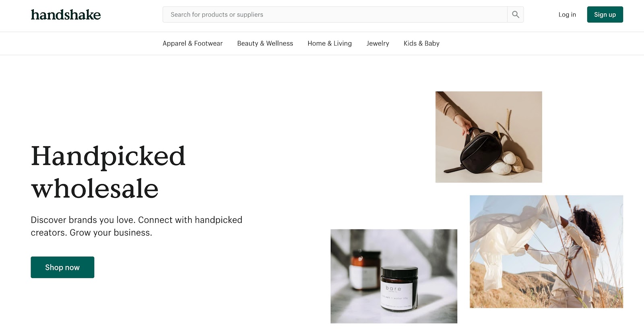Click the Handpicked wholesale headline
Screen dimensions: 644x332
108,172
